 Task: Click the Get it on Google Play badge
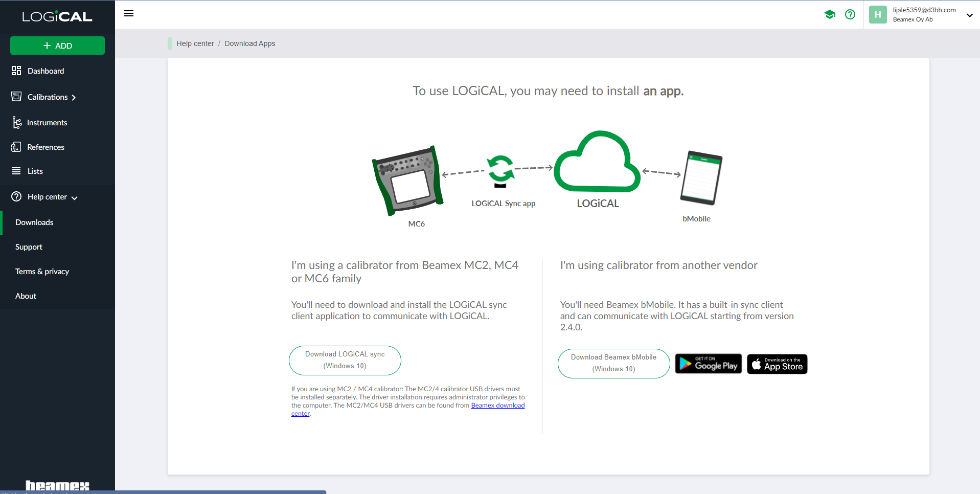click(x=709, y=364)
